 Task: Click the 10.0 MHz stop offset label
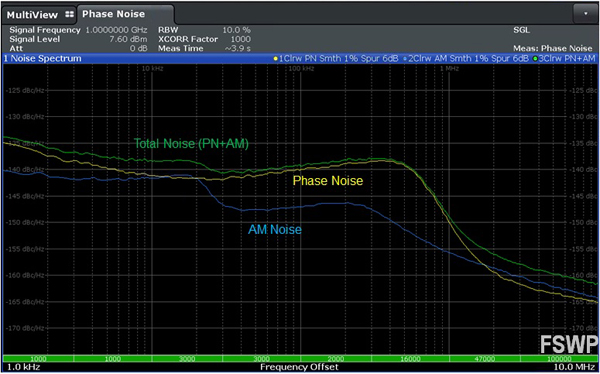tap(575, 367)
